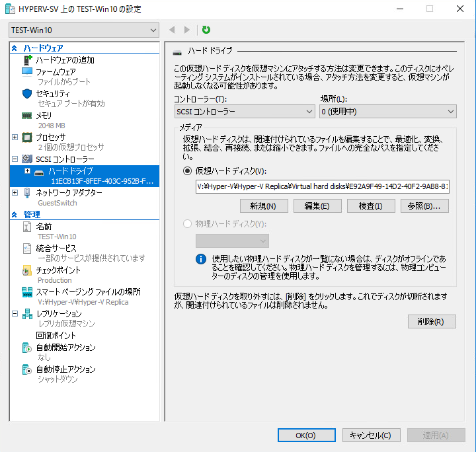This screenshot has width=476, height=452.
Task: Confirm with the OK(O) button
Action: pyautogui.click(x=307, y=435)
